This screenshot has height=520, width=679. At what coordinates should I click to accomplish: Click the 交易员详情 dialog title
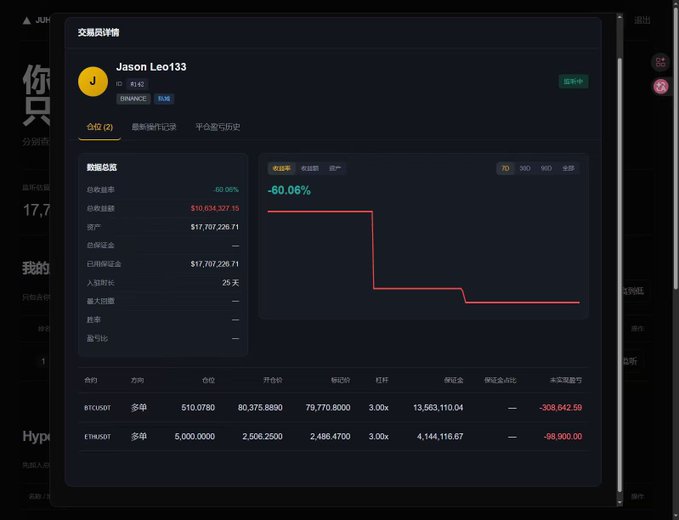98,32
